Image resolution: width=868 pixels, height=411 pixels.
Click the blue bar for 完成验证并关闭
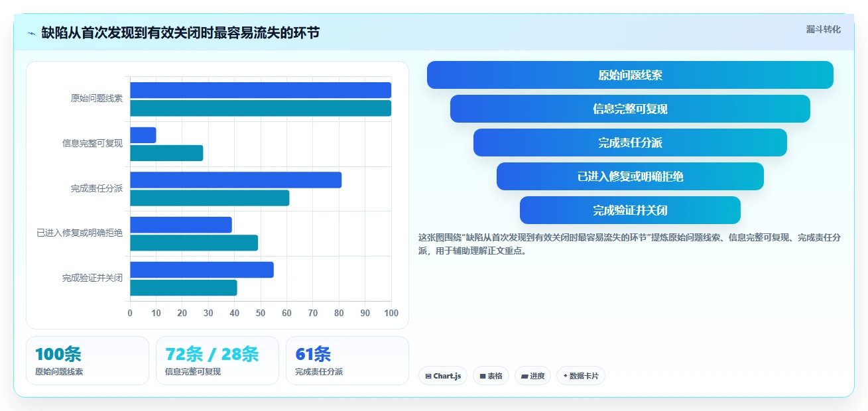point(202,270)
